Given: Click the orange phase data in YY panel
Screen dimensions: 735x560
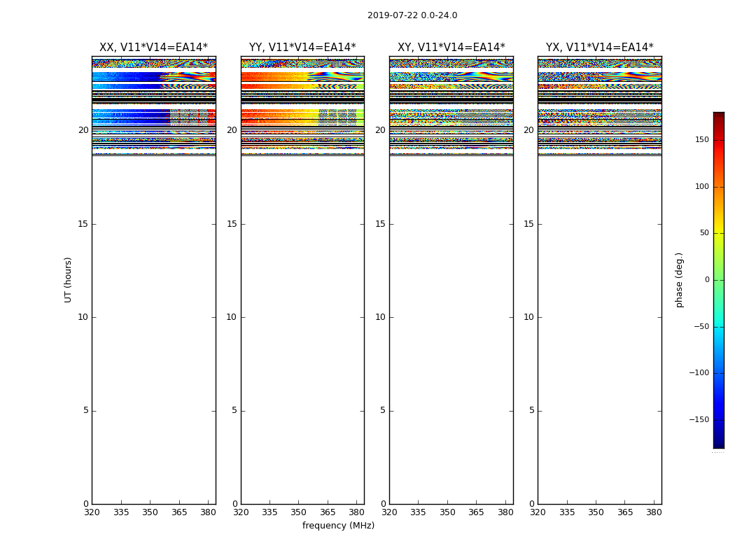Looking at the screenshot, I should (x=266, y=76).
